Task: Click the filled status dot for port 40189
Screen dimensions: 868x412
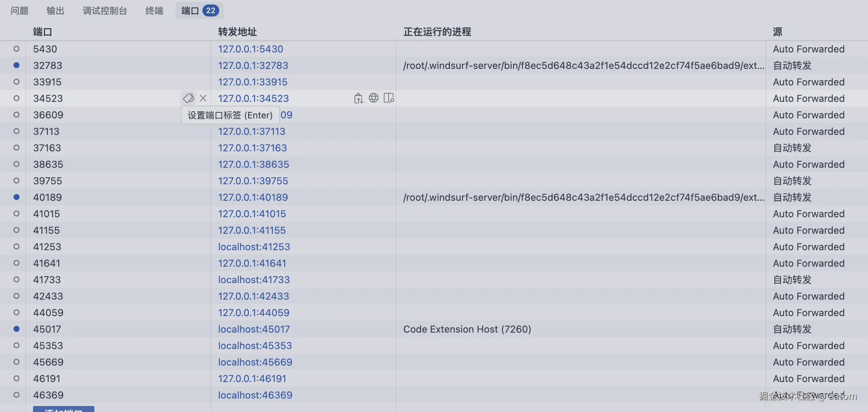Action: 16,197
